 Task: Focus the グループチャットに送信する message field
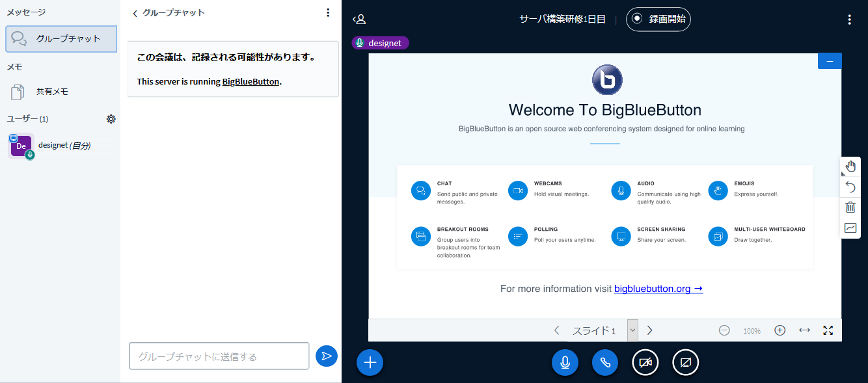219,356
